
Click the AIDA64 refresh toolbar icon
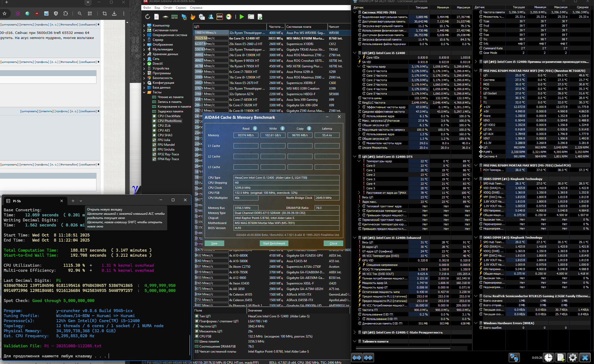click(148, 17)
